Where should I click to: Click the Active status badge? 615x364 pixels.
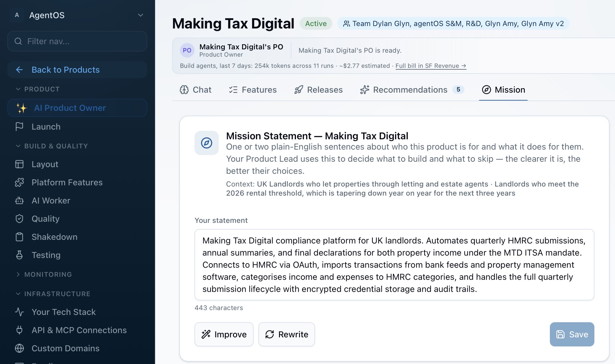click(x=316, y=24)
